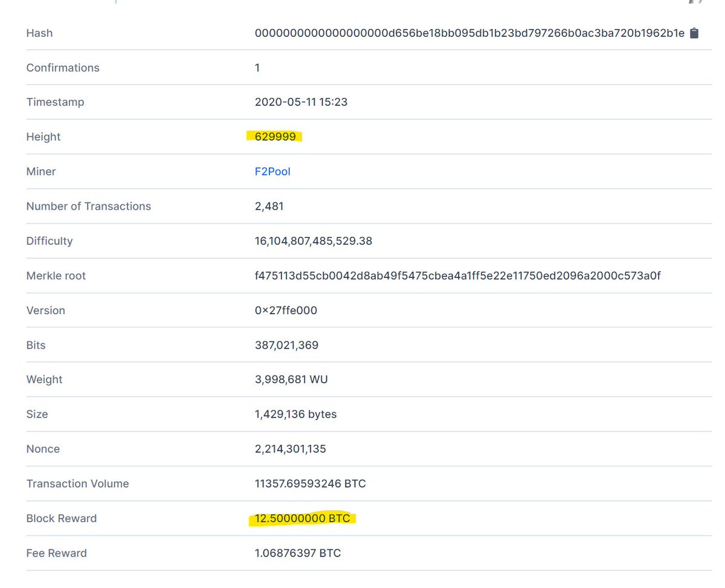Select nonce value 2,214,301,135
This screenshot has width=725, height=588.
click(x=291, y=449)
